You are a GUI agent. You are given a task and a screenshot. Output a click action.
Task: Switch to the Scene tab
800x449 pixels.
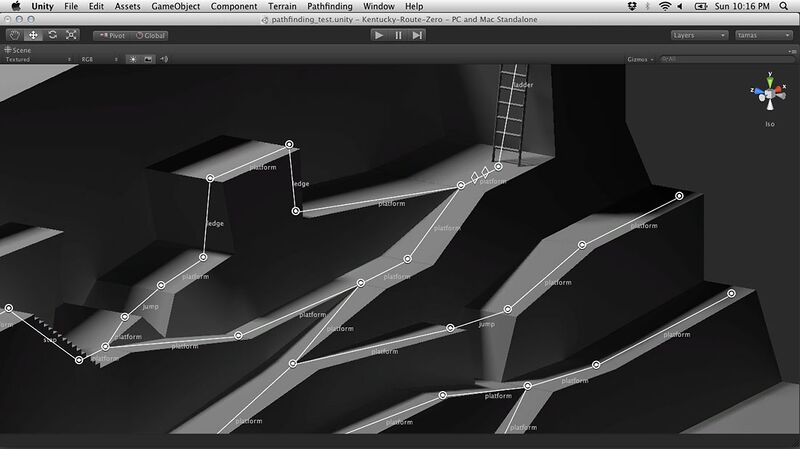[18, 50]
